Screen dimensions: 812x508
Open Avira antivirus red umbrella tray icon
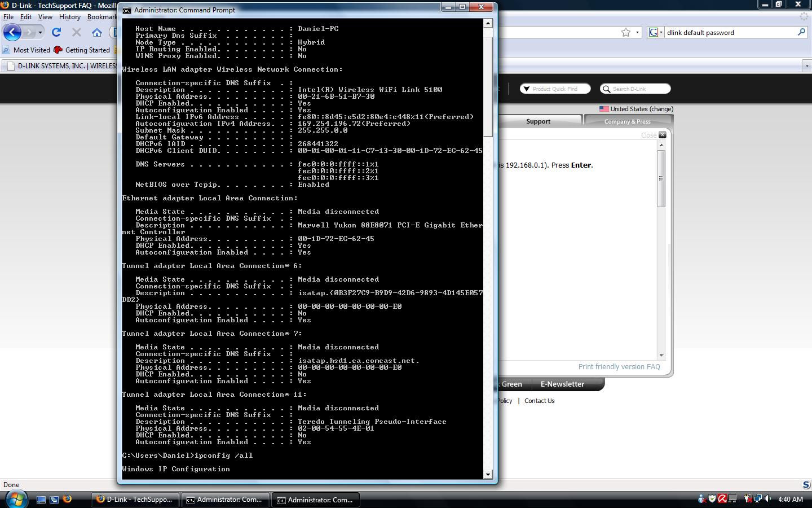tap(722, 499)
